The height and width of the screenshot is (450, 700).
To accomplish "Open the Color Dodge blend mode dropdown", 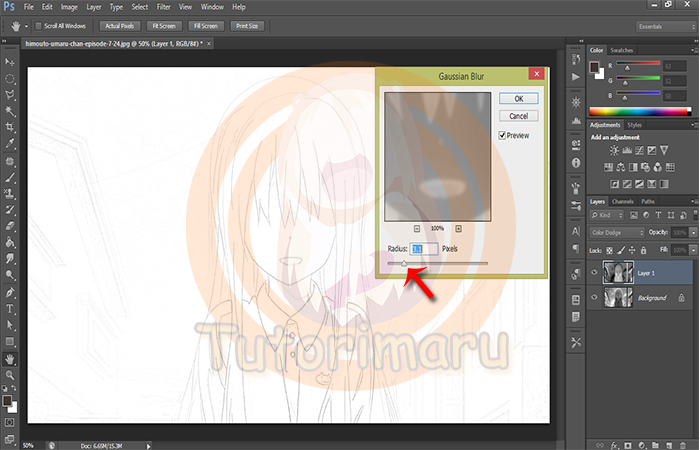I will pyautogui.click(x=617, y=233).
